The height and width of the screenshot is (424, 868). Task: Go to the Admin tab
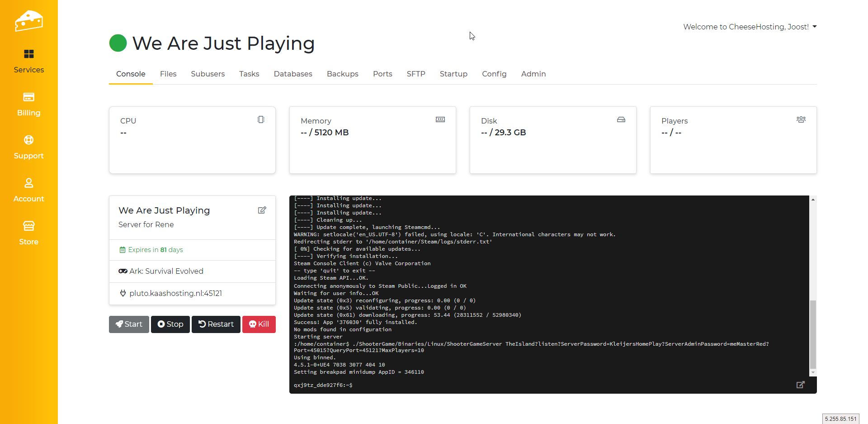tap(533, 74)
